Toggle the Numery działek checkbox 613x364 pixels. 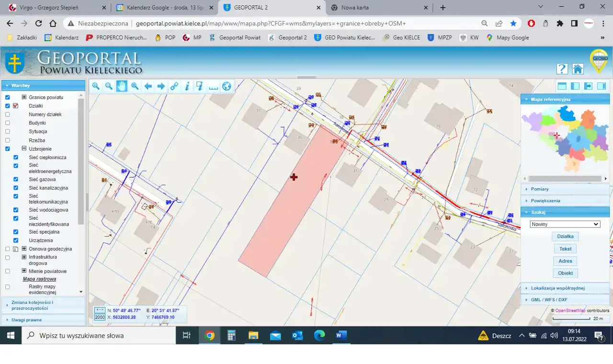(x=8, y=114)
